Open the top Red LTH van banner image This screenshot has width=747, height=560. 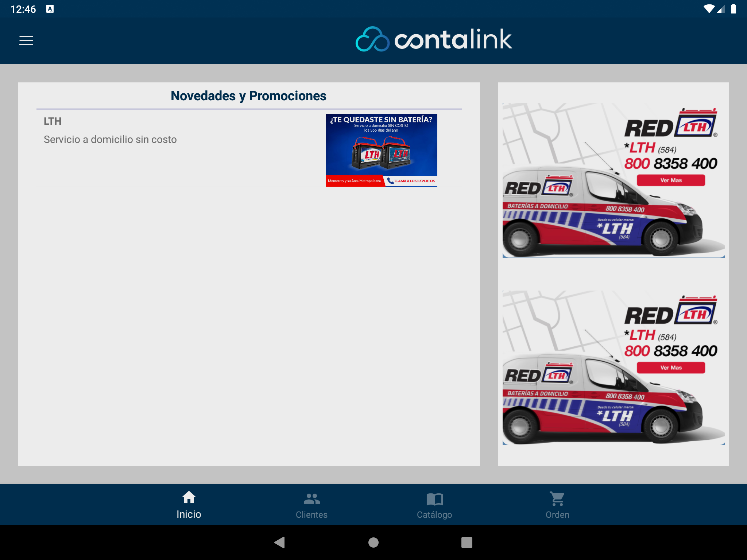[614, 180]
